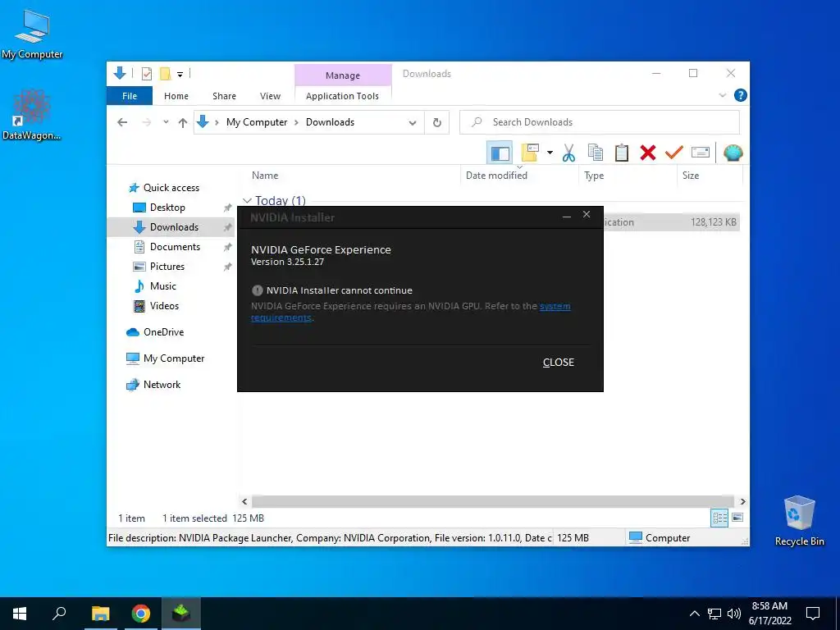
Task: Click the Rename toolbar icon
Action: [x=701, y=153]
